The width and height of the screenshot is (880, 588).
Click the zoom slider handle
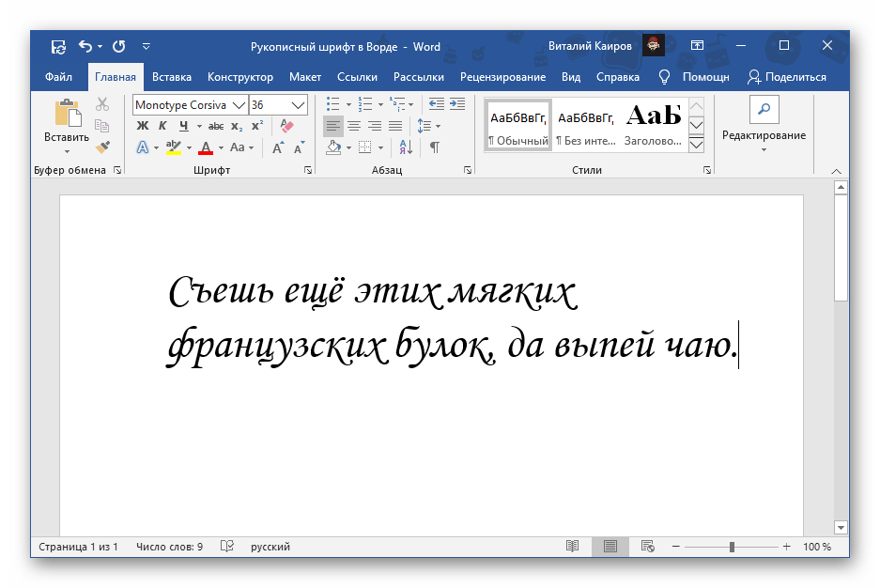732,547
